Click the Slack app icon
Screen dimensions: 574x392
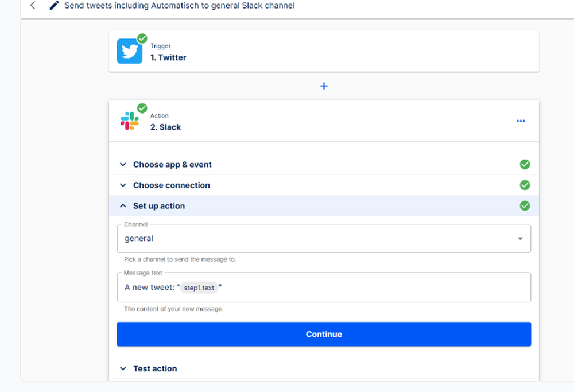click(x=130, y=121)
